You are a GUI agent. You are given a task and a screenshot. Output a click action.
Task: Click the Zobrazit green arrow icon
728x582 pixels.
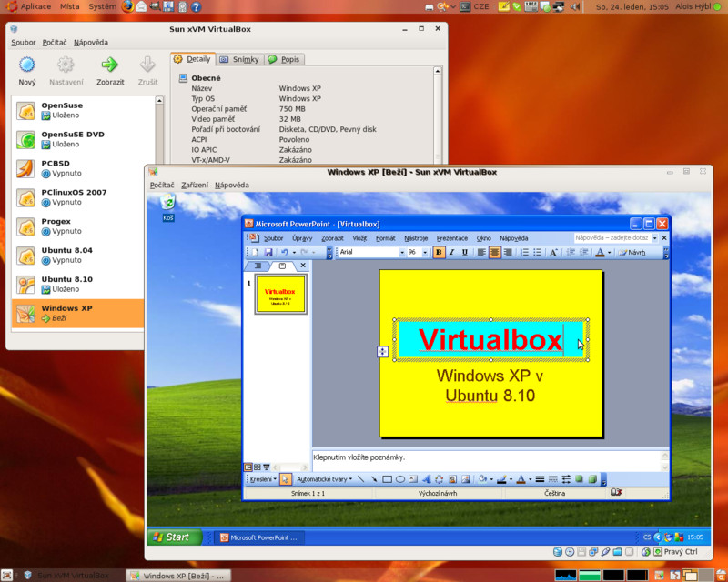coord(110,65)
